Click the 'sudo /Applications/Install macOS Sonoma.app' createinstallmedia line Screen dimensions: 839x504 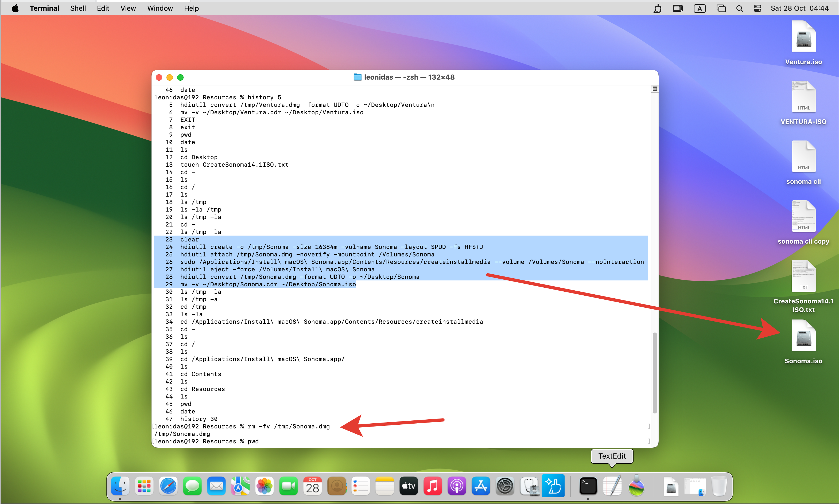tap(412, 262)
